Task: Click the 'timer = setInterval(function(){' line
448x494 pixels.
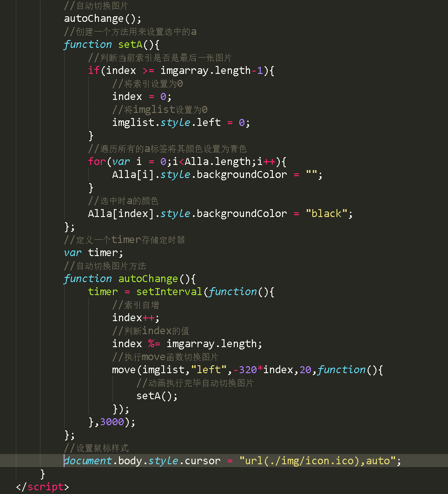Action: (181, 292)
